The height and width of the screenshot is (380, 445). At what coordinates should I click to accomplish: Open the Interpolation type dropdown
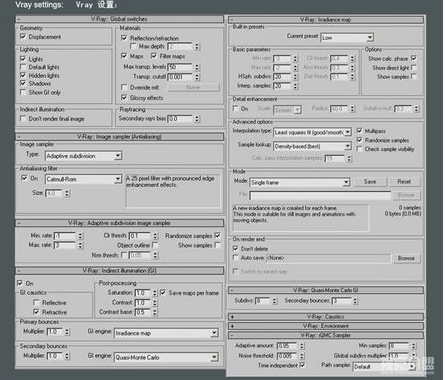(312, 132)
